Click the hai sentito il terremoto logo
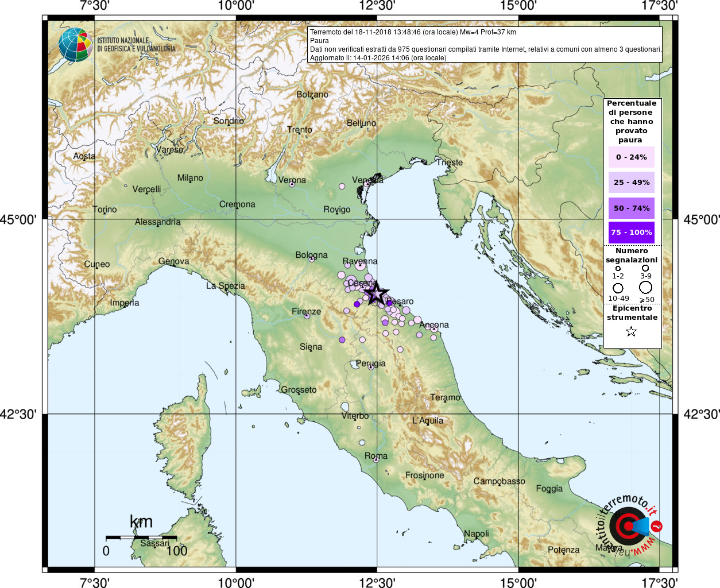720x588 pixels. (629, 526)
